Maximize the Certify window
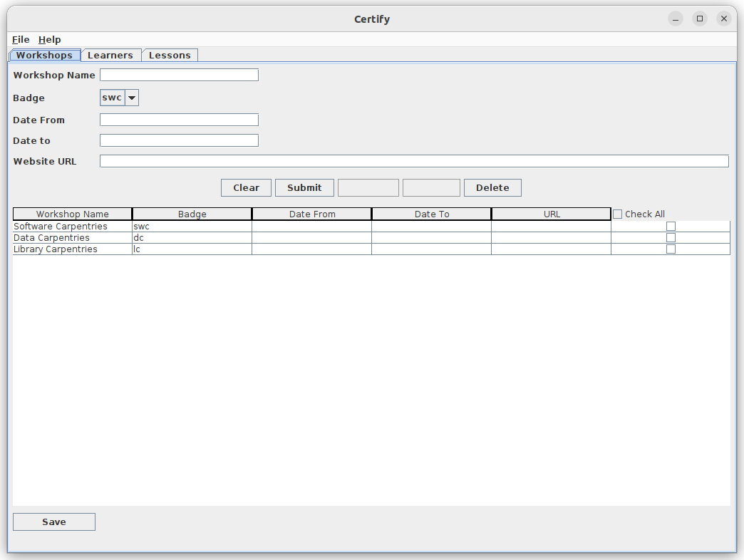 pyautogui.click(x=700, y=19)
